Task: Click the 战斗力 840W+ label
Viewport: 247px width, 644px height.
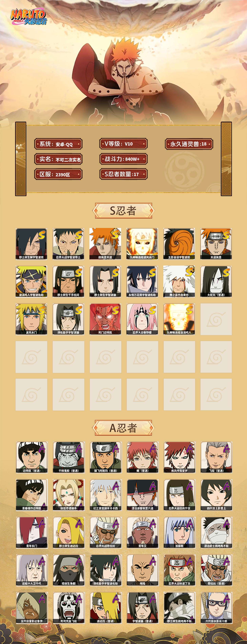Action: 123,159
